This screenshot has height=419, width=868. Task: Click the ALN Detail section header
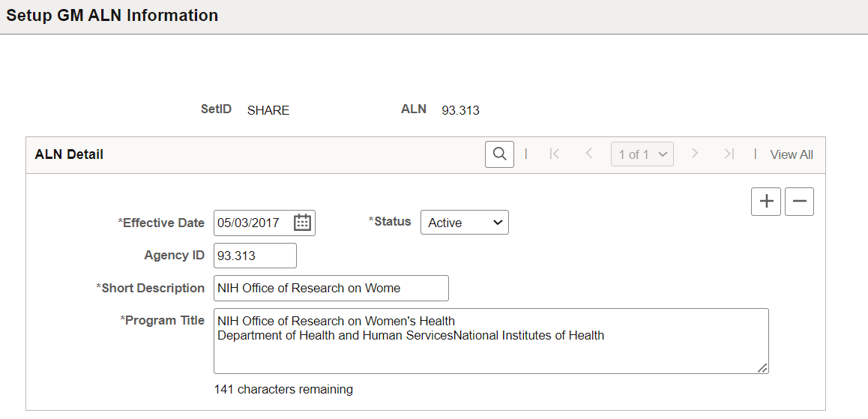click(x=70, y=154)
